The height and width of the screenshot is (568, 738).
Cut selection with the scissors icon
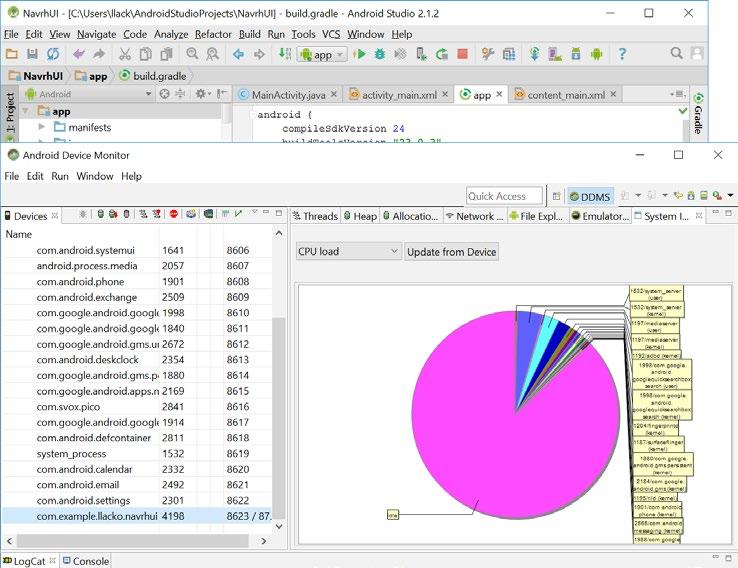(125, 54)
